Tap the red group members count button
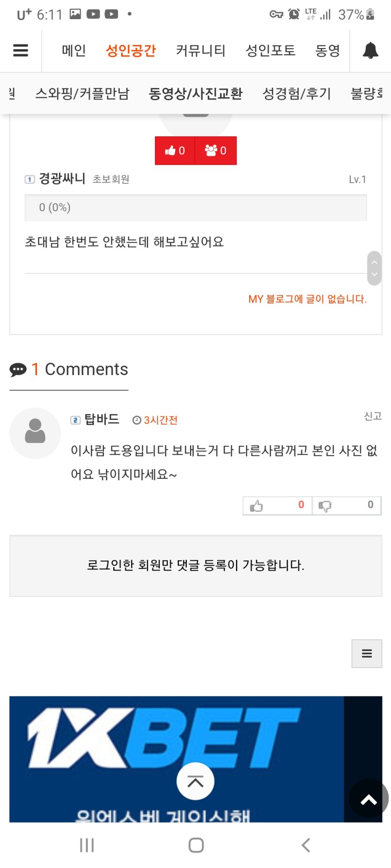This screenshot has width=391, height=868. click(x=215, y=151)
